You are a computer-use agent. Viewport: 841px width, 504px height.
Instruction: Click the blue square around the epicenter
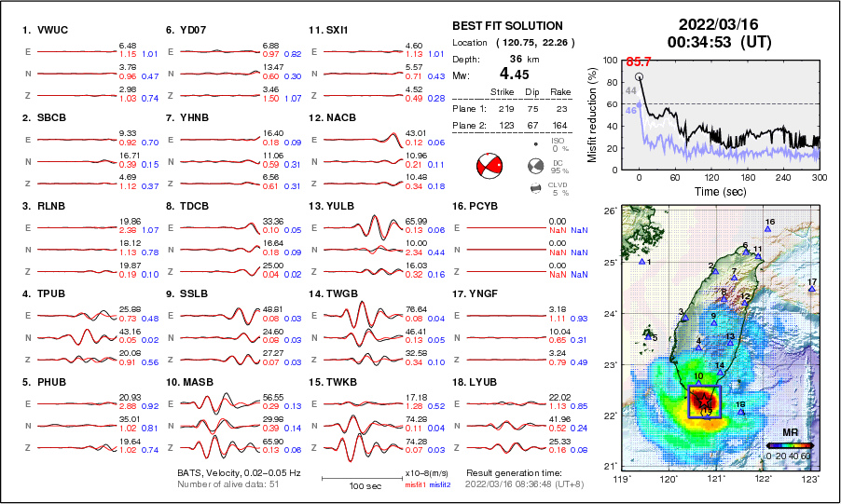(704, 401)
